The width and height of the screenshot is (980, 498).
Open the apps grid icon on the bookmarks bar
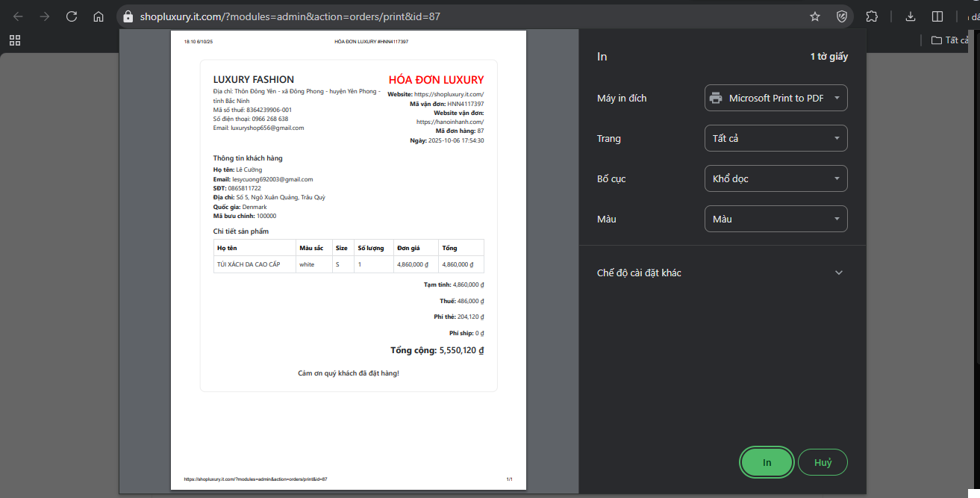[15, 40]
